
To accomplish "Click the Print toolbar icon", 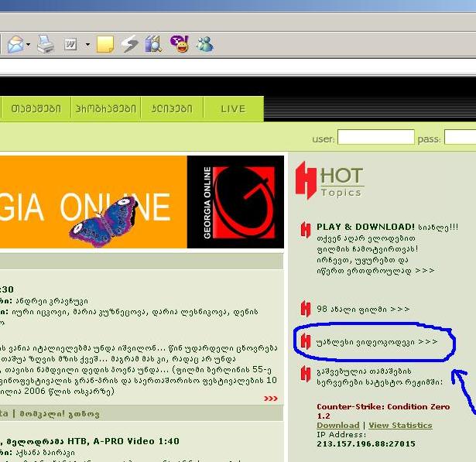I will coord(46,44).
